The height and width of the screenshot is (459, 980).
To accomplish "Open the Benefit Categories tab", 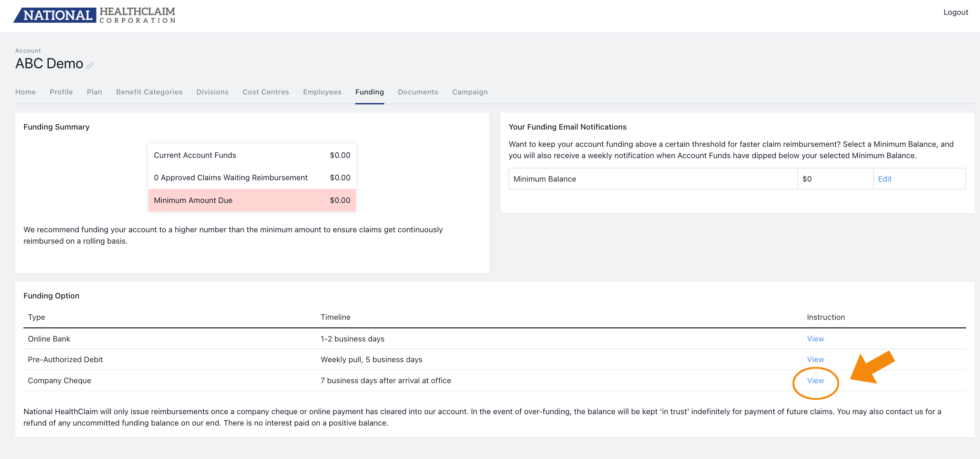I will point(149,92).
